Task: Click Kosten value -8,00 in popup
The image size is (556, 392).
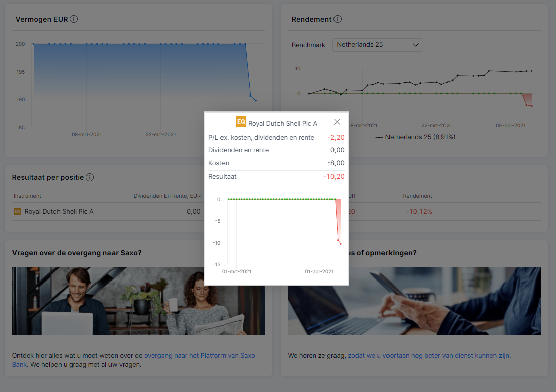Action: (336, 163)
